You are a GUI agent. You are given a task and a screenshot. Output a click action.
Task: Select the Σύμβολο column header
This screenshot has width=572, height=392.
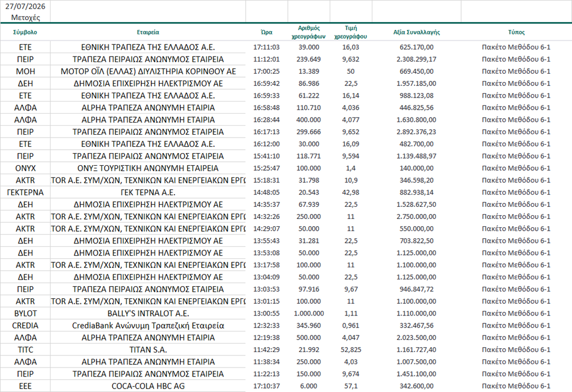[25, 32]
